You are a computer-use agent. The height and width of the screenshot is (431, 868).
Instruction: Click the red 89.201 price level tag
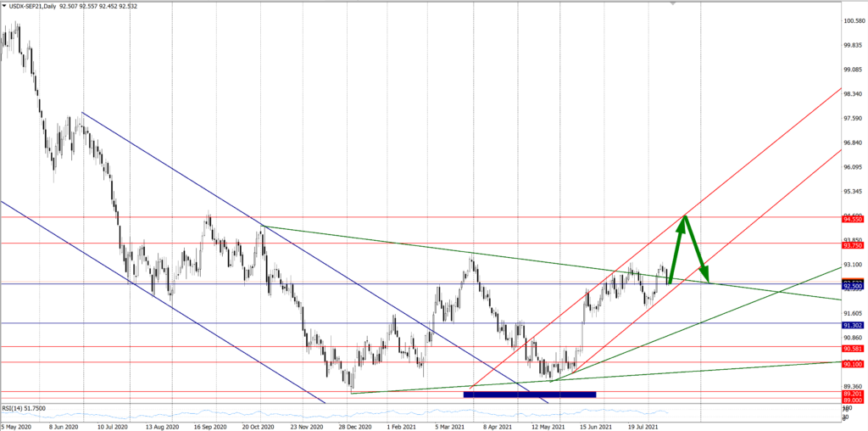point(852,394)
